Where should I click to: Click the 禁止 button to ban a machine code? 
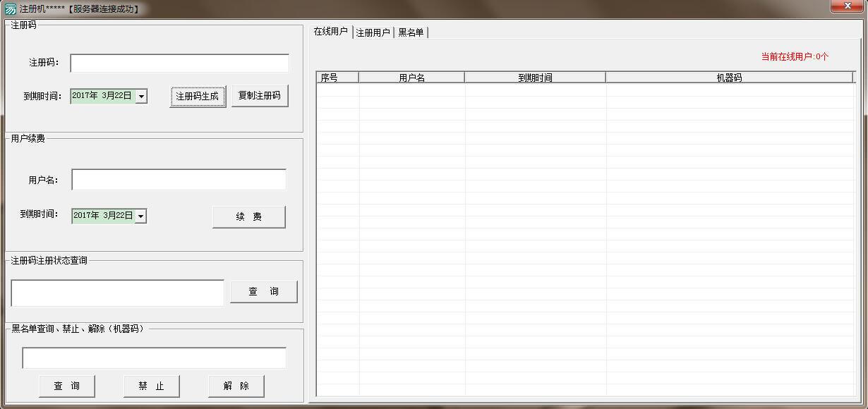[x=152, y=386]
